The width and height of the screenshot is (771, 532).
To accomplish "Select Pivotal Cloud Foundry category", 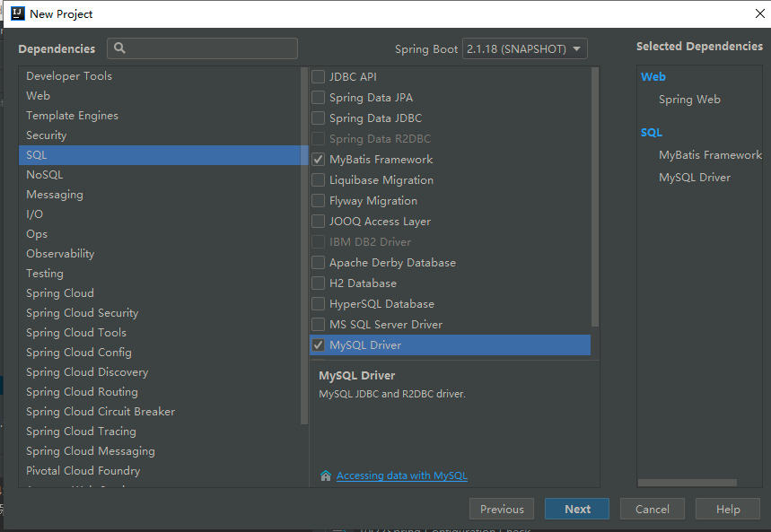I will pyautogui.click(x=160, y=470).
